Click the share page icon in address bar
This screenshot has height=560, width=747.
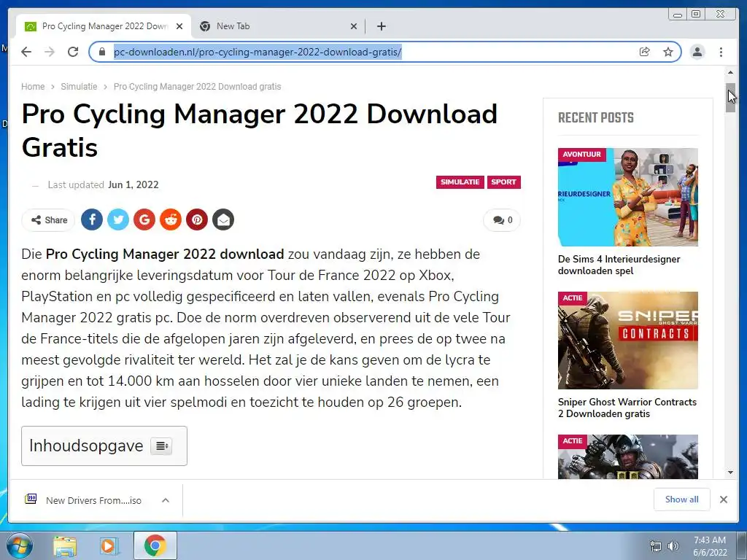pos(645,52)
